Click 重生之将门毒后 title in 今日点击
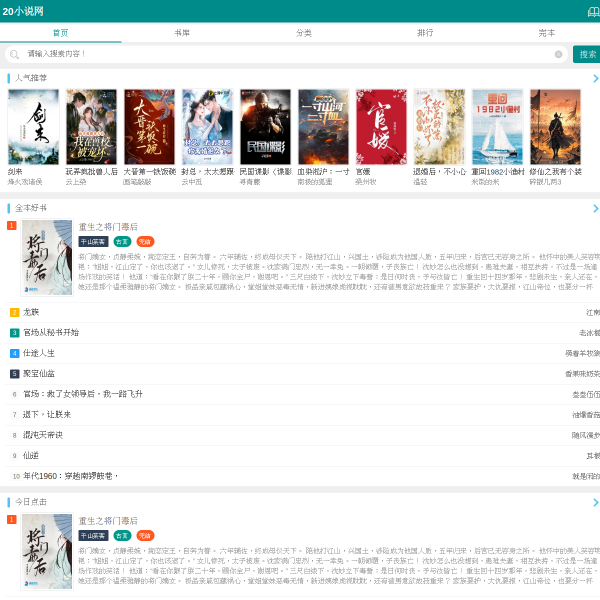Viewport: 600px width, 600px height. click(108, 521)
